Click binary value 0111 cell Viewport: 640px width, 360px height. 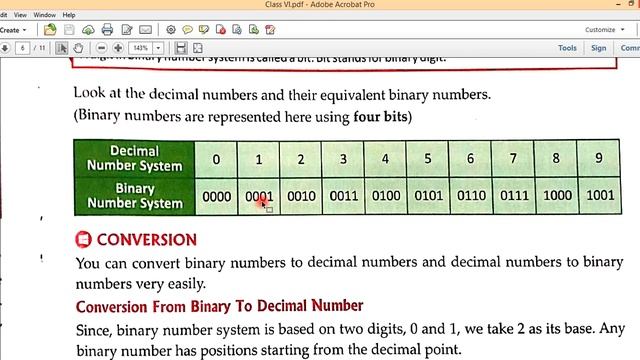click(514, 196)
